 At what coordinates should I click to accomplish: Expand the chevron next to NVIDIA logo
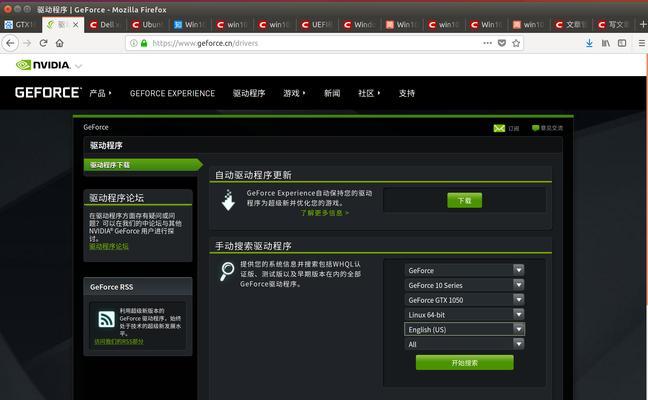tap(79, 66)
